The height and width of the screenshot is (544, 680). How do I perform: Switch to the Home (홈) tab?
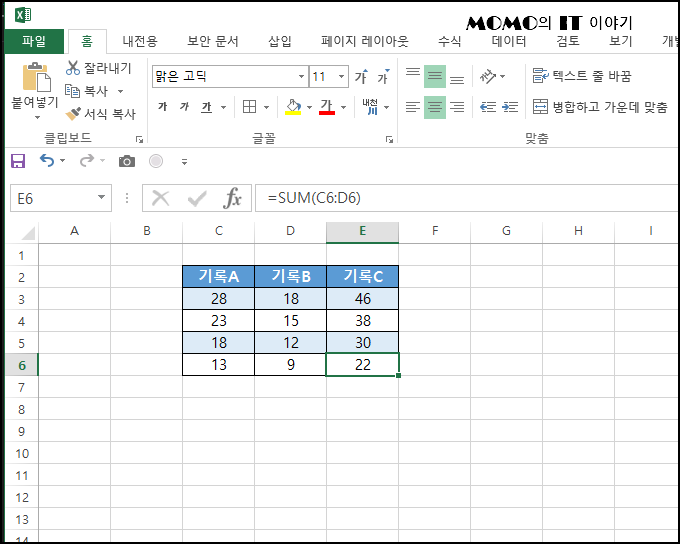point(87,41)
